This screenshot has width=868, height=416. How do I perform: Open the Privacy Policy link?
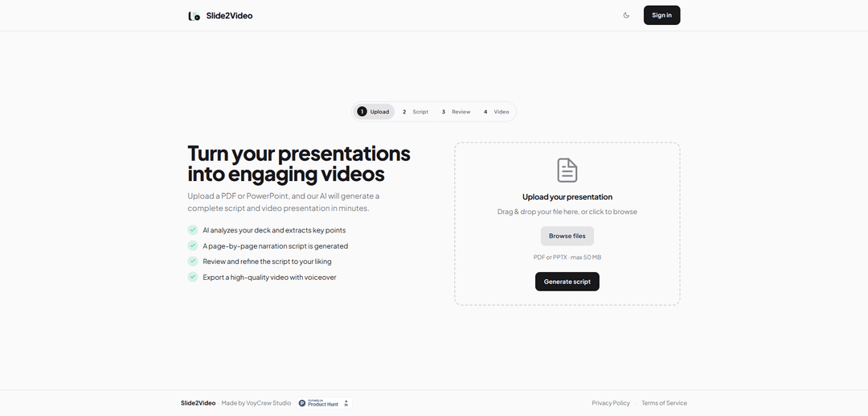click(611, 403)
